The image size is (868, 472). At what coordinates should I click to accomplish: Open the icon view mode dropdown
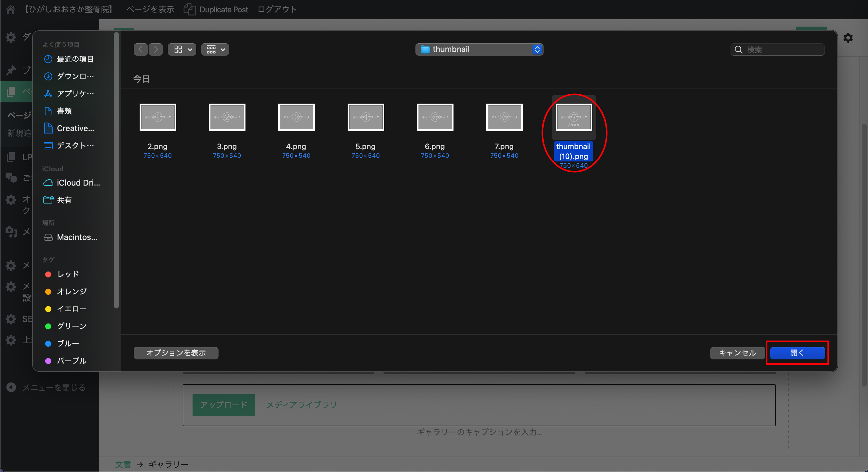point(182,49)
